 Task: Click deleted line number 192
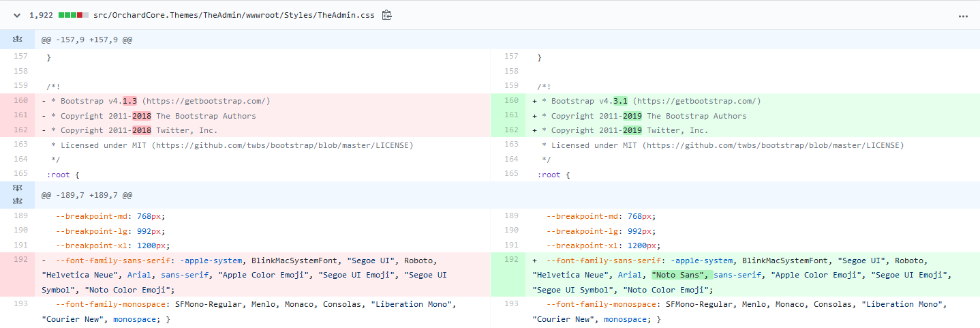tap(17, 275)
